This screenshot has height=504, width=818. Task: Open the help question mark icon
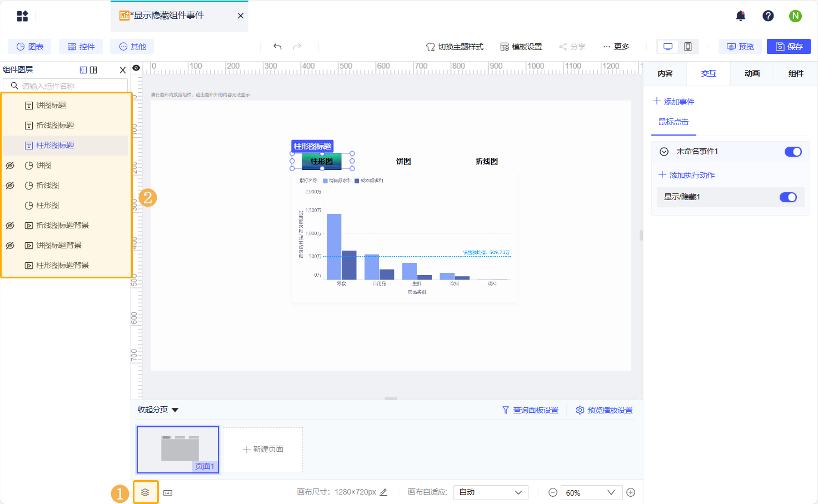click(x=768, y=16)
